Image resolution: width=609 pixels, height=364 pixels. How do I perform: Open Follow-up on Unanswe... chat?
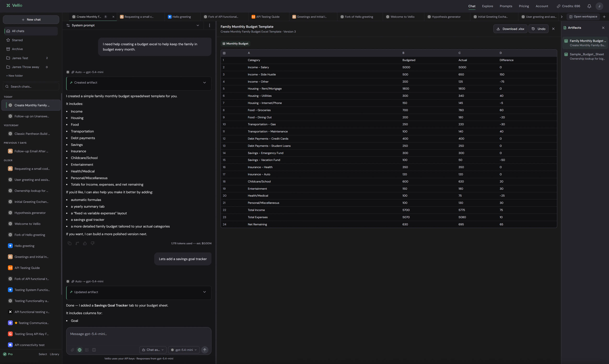(x=31, y=116)
